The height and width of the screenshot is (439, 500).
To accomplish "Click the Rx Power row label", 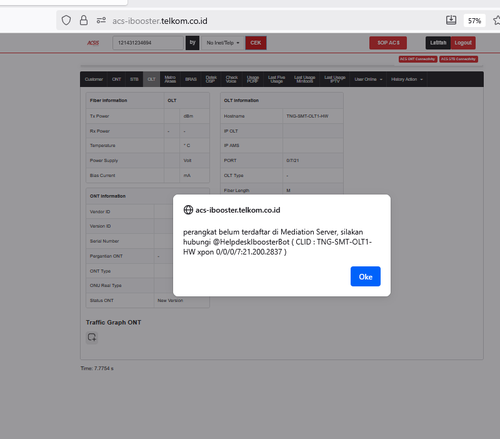I will coord(100,131).
